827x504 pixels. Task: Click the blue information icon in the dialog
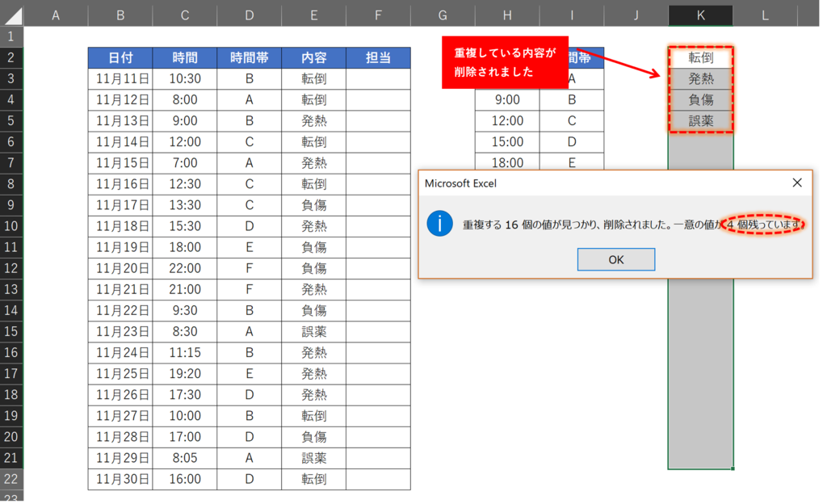440,224
